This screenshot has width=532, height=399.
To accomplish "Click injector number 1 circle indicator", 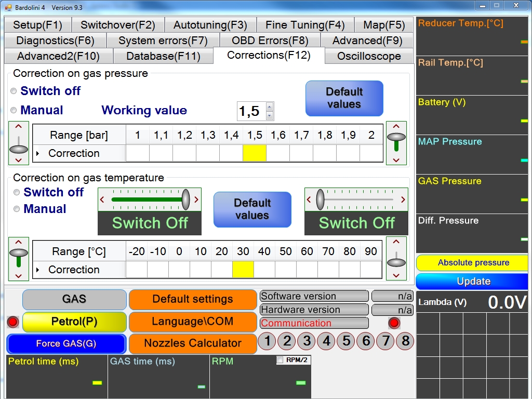I will 267,341.
